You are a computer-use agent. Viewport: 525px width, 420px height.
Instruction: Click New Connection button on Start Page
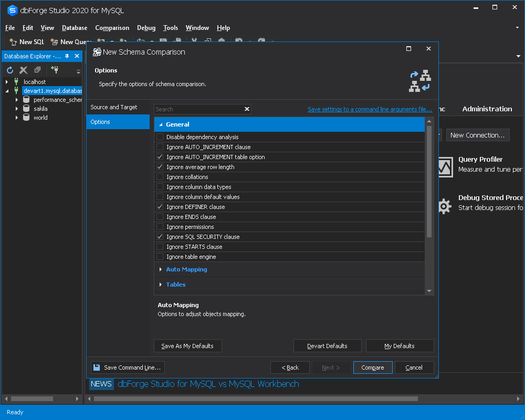click(x=477, y=135)
